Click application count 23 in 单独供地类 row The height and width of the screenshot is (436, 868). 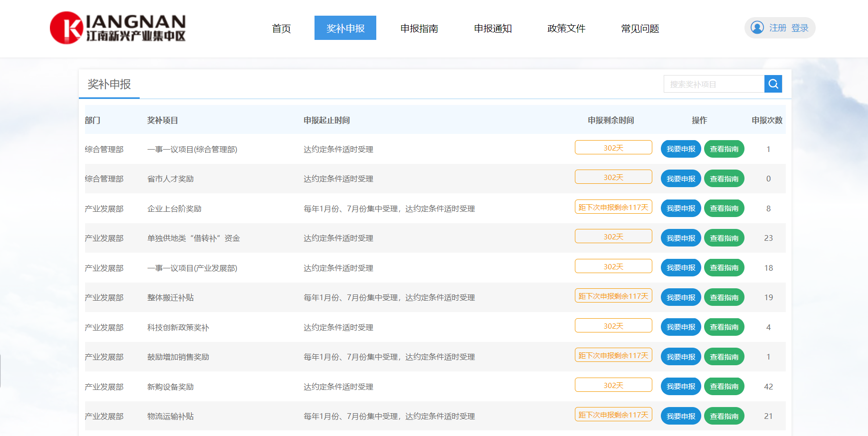click(x=768, y=238)
